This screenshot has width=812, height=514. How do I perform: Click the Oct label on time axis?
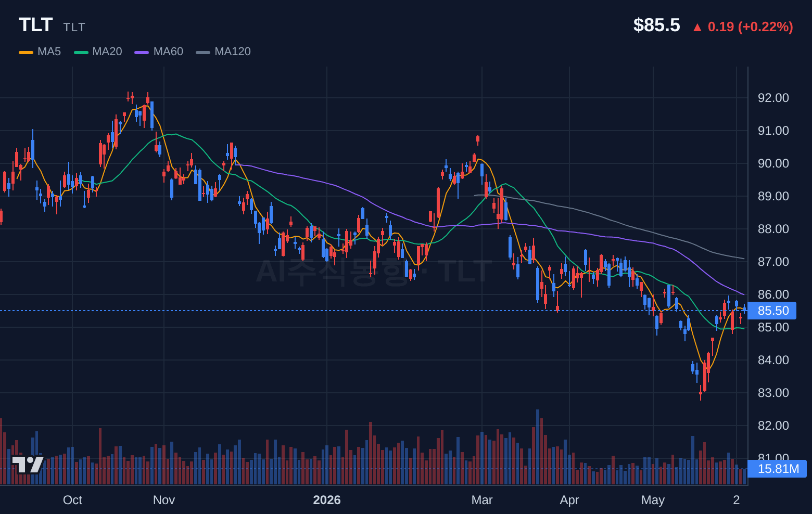pyautogui.click(x=72, y=500)
